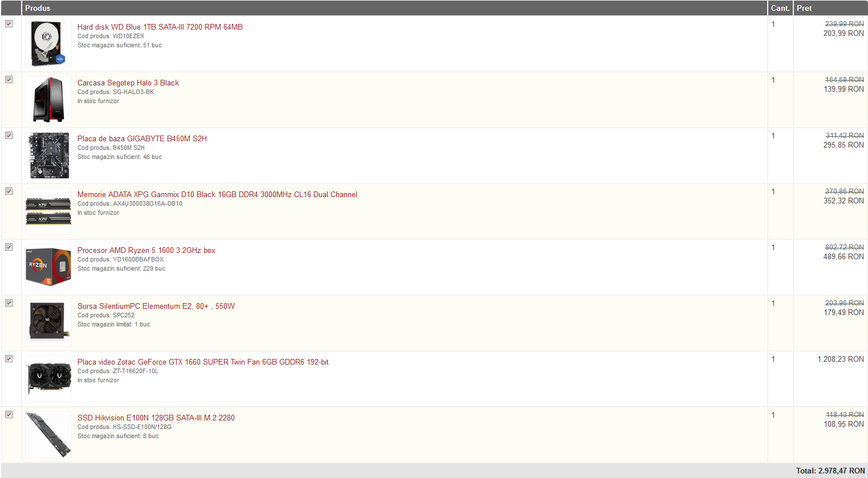
Task: Click stock text 'Stoc magazin suficient: 51 buc'
Action: 120,45
